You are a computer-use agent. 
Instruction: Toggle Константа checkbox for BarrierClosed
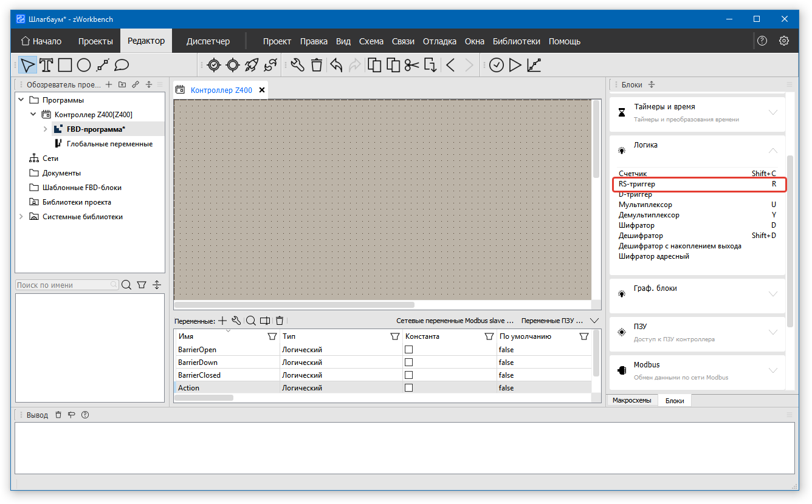(x=408, y=375)
